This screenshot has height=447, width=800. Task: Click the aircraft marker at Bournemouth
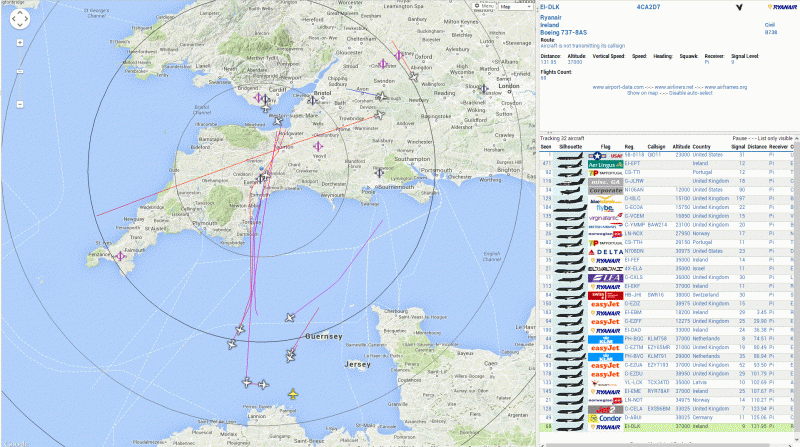point(379,172)
